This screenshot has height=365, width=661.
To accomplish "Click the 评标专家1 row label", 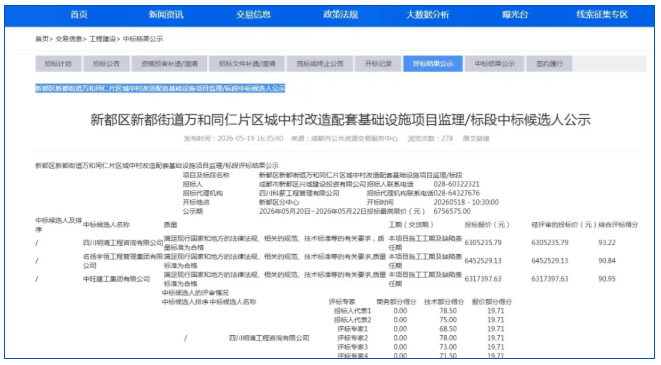I will 352,329.
